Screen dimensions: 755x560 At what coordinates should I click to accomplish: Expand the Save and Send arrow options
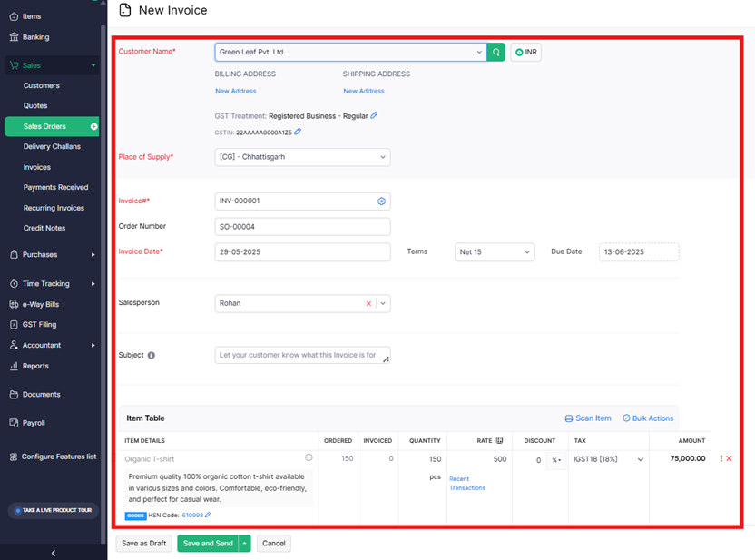coord(243,544)
